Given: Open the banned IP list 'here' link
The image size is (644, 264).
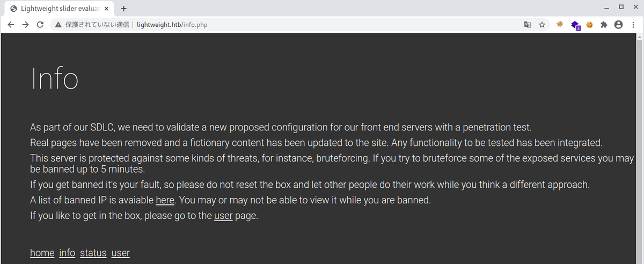Looking at the screenshot, I should pos(165,201).
